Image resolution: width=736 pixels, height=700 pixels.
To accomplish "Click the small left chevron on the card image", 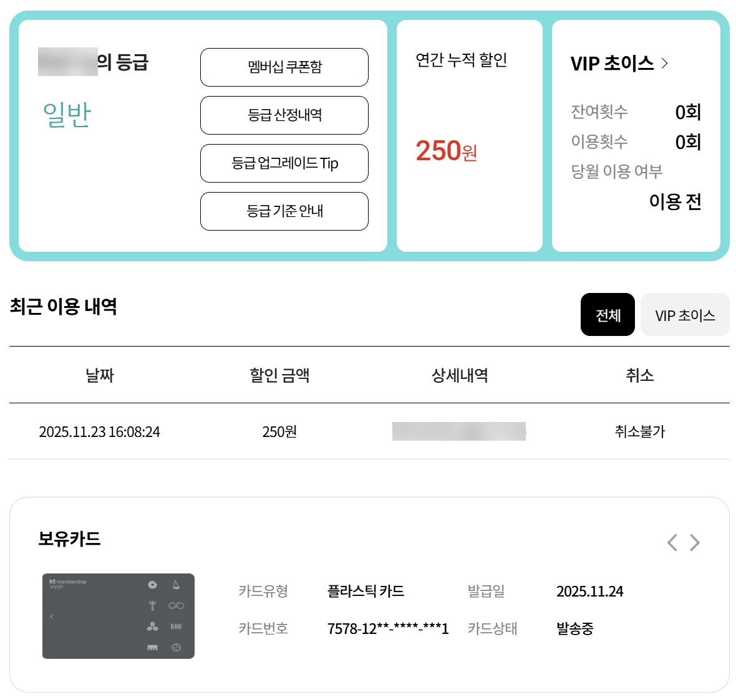I will coord(52,616).
